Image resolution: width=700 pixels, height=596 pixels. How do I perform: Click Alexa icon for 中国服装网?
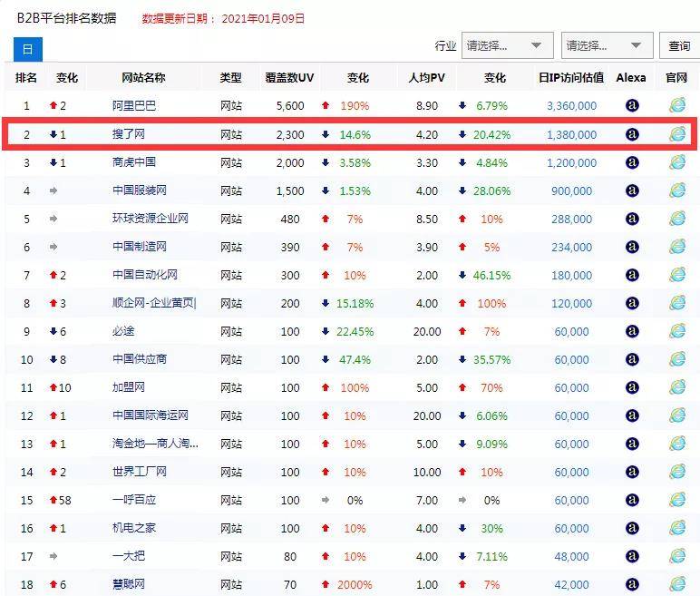point(632,191)
